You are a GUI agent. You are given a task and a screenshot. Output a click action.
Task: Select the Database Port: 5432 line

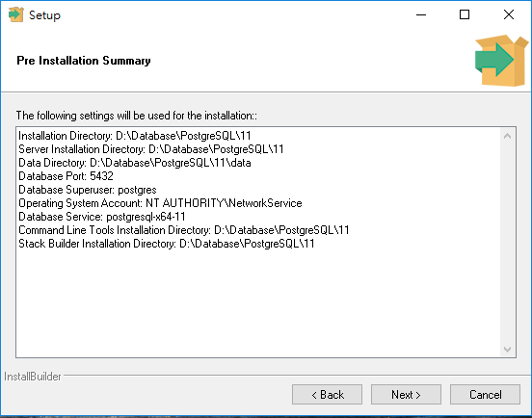tap(66, 176)
